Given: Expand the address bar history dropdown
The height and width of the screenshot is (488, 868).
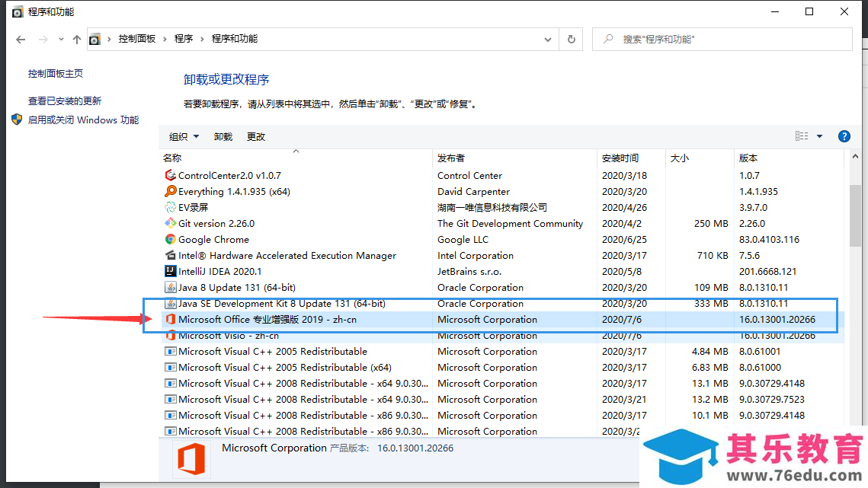Looking at the screenshot, I should pos(547,40).
